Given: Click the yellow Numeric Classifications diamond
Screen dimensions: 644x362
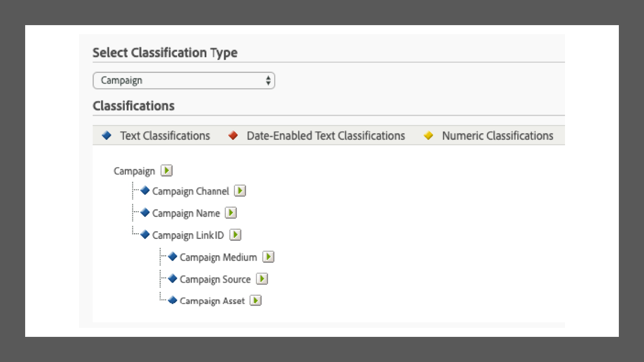Looking at the screenshot, I should (x=429, y=135).
